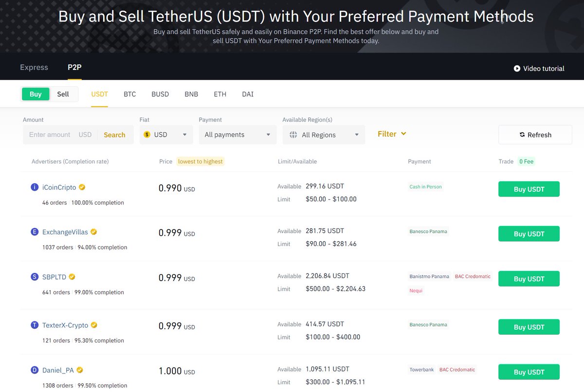The image size is (584, 392).
Task: Click ExchangeVillas Banesco Panama payment tag
Action: click(428, 232)
